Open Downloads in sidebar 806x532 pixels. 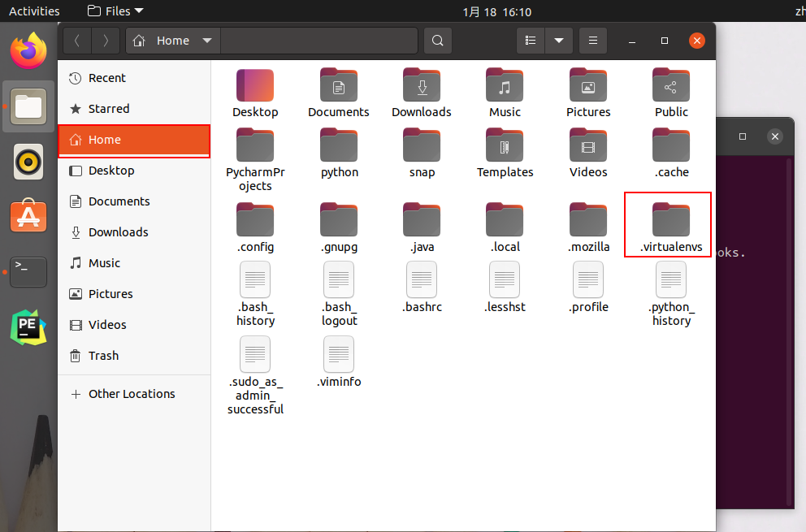134,232
